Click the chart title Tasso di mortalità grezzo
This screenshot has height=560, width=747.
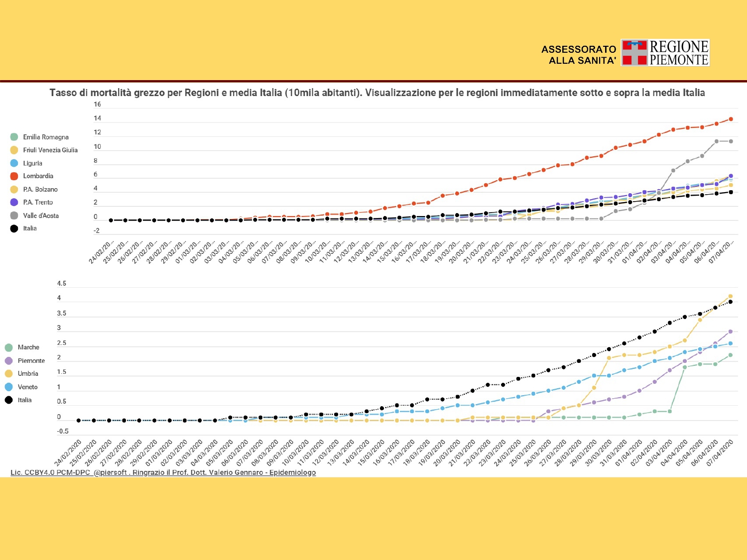pos(377,93)
